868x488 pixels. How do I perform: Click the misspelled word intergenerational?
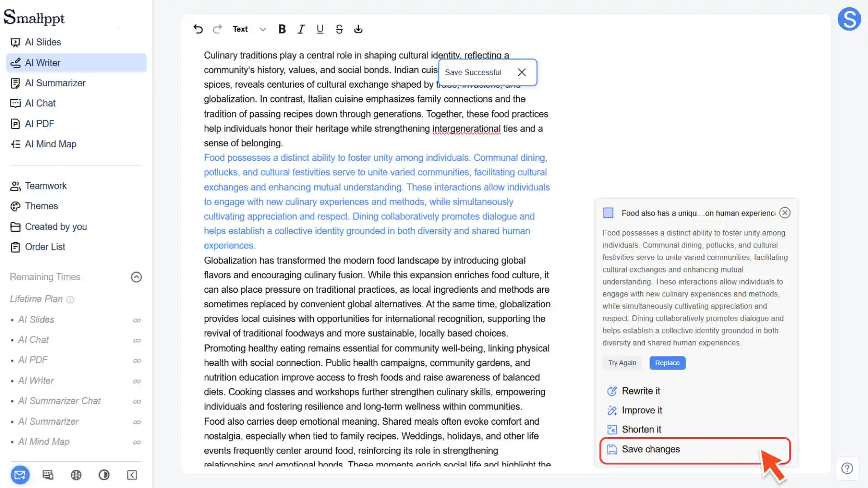466,129
